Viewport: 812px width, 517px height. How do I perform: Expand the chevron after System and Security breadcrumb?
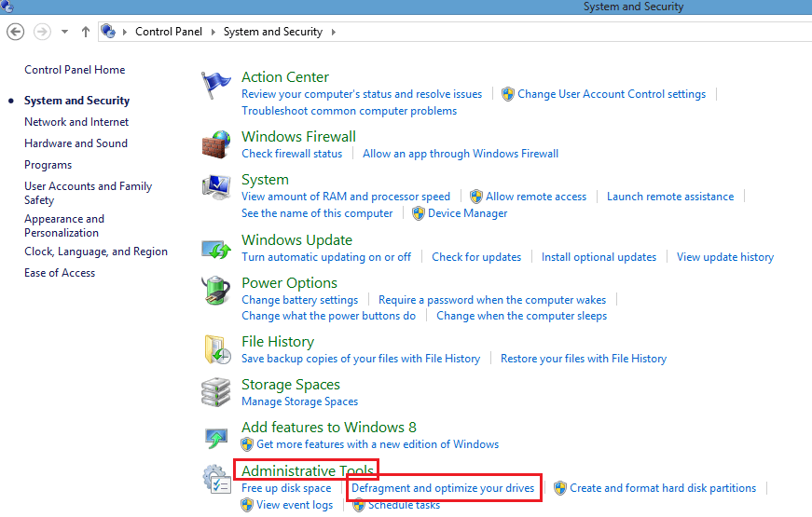coord(334,32)
